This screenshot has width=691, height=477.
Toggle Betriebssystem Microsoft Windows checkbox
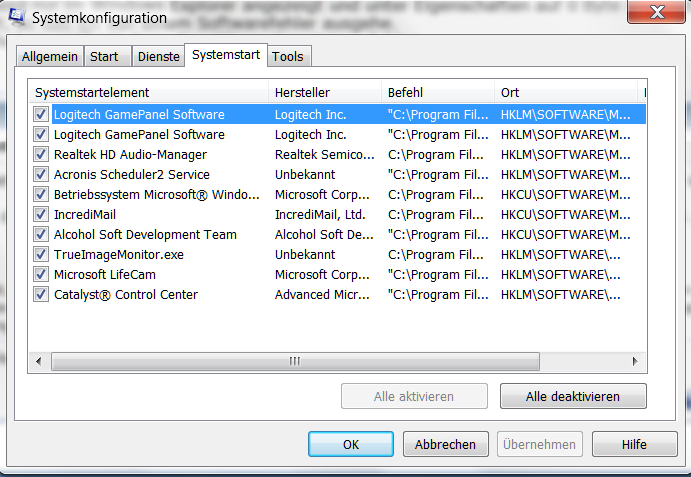41,194
